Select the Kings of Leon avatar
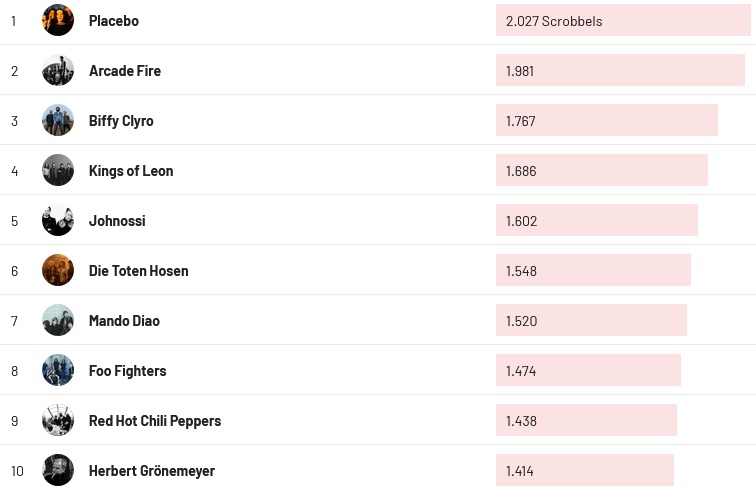Screen dimensions: 756x492 point(58,170)
